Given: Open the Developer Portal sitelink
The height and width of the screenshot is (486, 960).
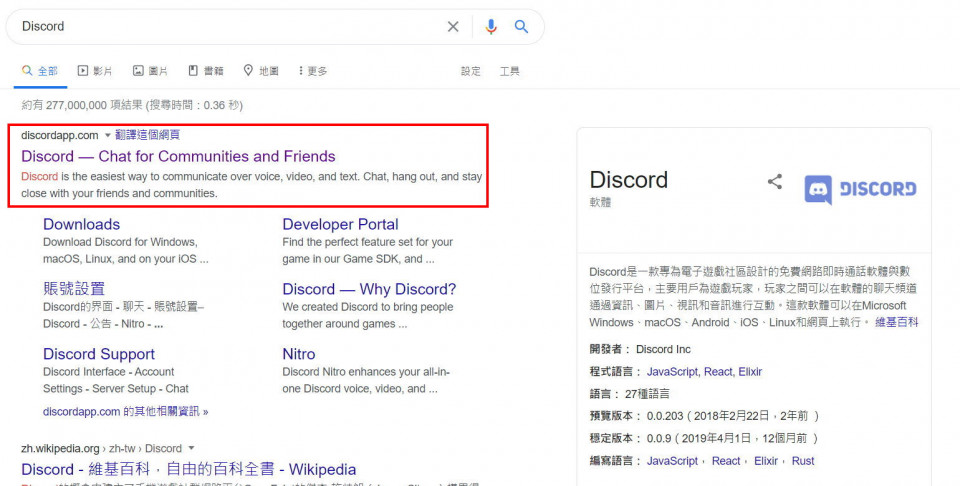Looking at the screenshot, I should [340, 224].
